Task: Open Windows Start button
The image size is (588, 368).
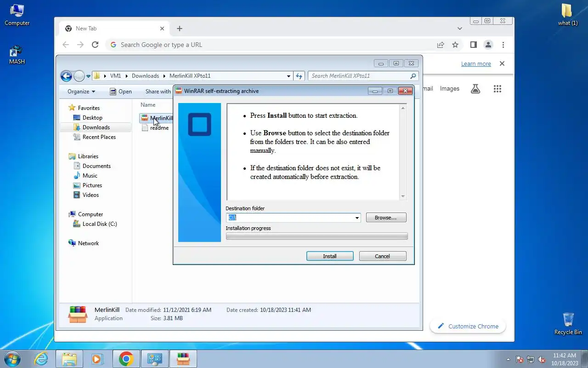Action: 12,358
